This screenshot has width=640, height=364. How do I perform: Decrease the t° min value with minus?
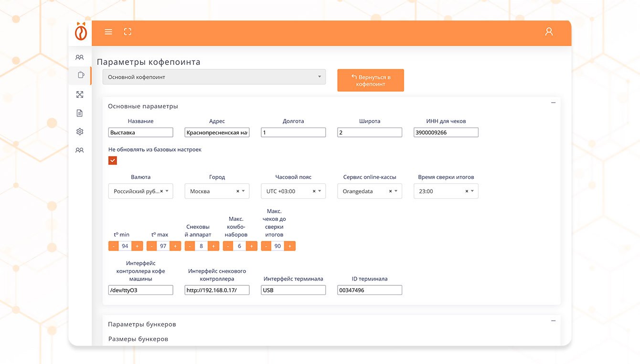[114, 246]
